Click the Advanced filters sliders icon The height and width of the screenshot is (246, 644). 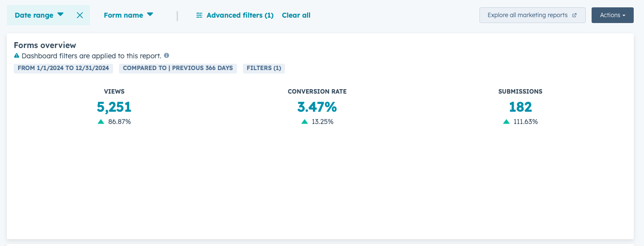[x=199, y=15]
